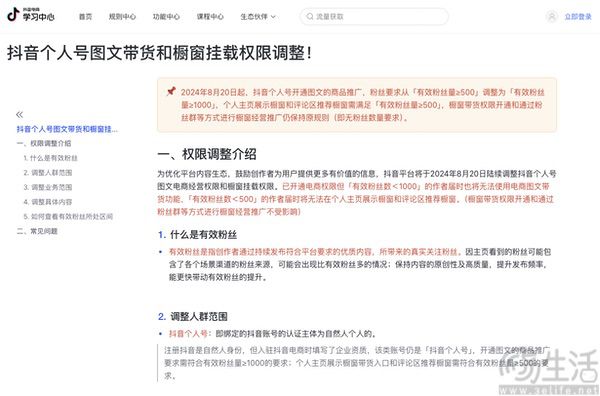This screenshot has height=396, width=600.
Task: Jump to 二、常见问题 in sidebar
Action: (37, 231)
